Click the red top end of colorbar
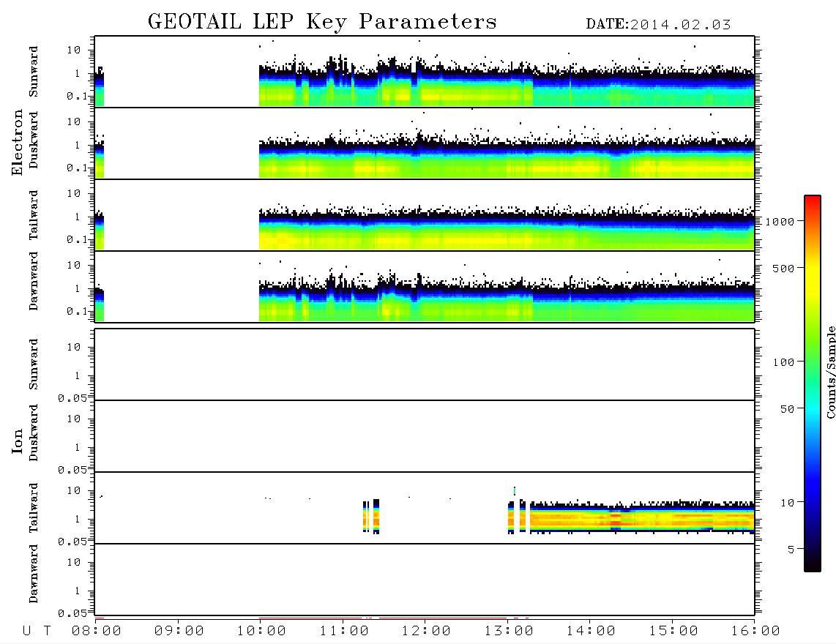 pos(813,200)
